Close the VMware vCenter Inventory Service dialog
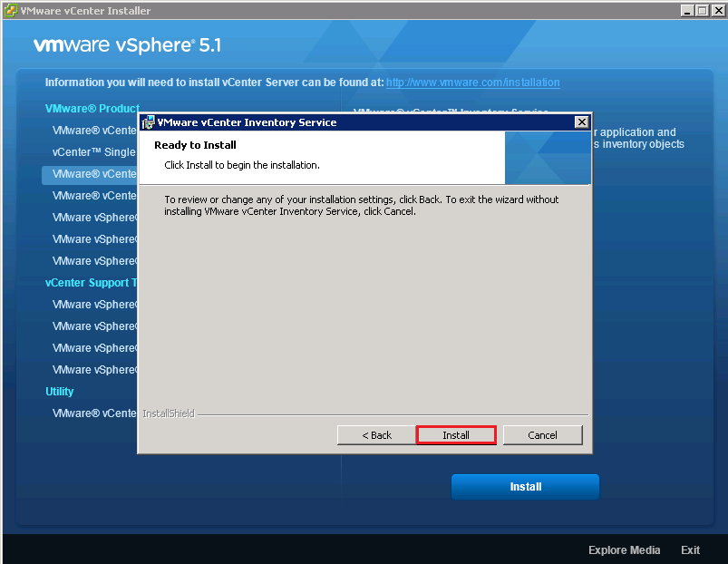The width and height of the screenshot is (728, 564). click(581, 122)
